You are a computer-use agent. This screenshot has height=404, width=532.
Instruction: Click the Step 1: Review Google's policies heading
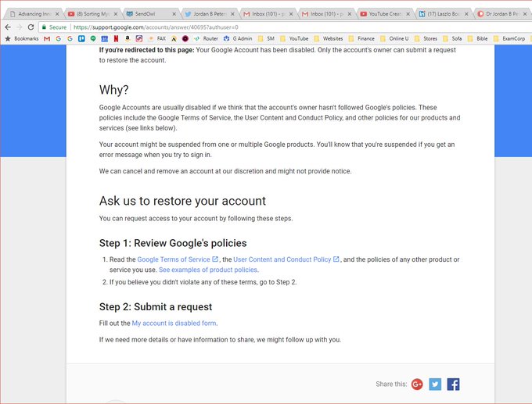click(x=173, y=243)
